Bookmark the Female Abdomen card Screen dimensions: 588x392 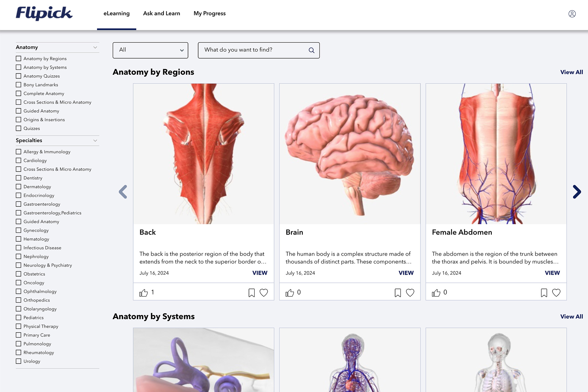544,293
